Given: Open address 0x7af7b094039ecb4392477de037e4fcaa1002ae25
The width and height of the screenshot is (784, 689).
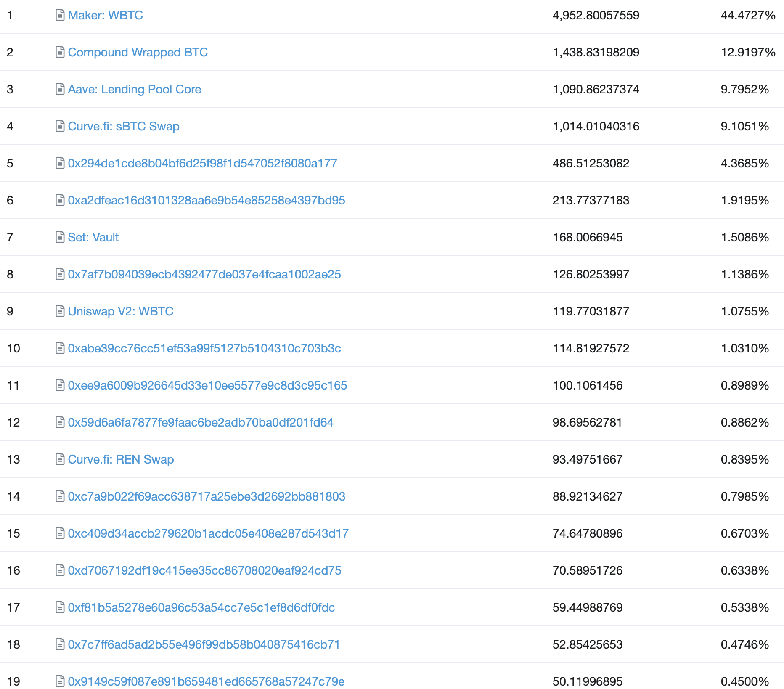Looking at the screenshot, I should [x=204, y=274].
